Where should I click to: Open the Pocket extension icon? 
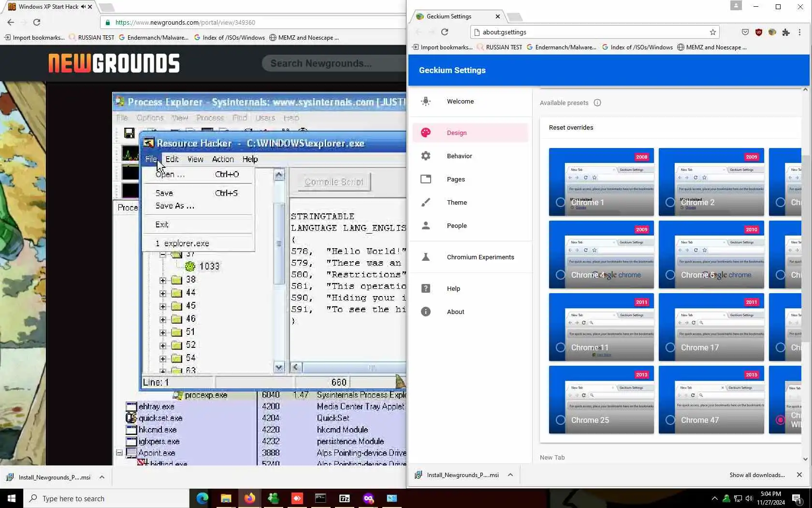[745, 32]
